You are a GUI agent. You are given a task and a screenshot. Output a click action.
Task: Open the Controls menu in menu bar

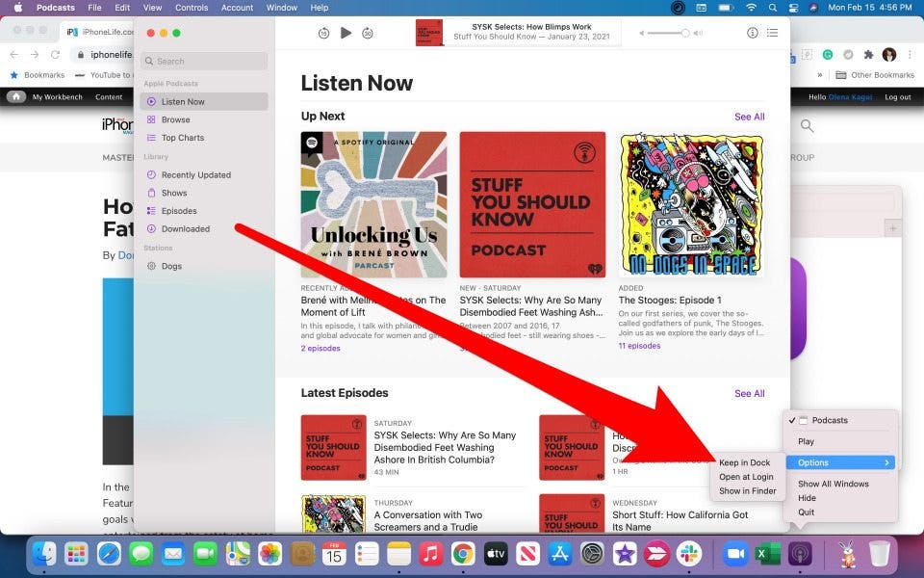point(192,8)
